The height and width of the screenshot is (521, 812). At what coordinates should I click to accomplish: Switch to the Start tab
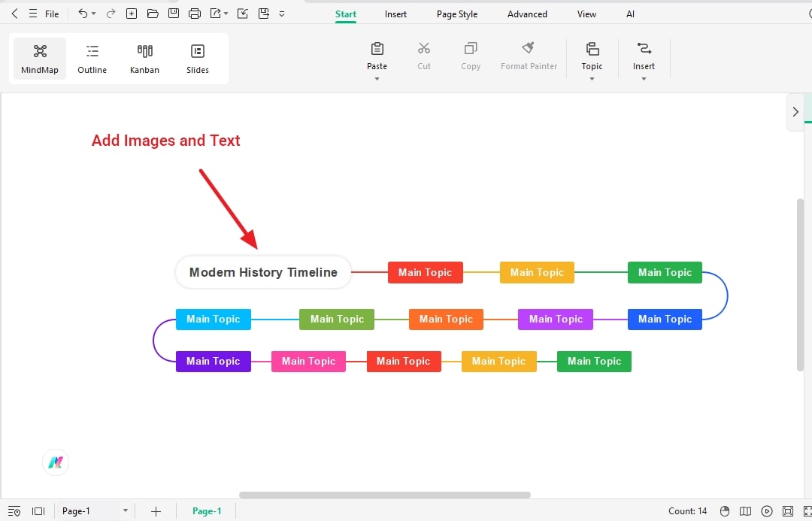coord(345,14)
